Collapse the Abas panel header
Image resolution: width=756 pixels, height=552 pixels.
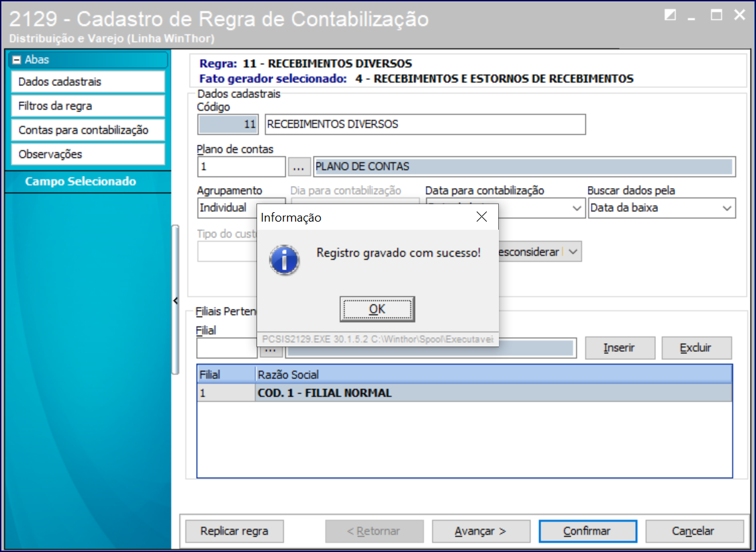[17, 60]
